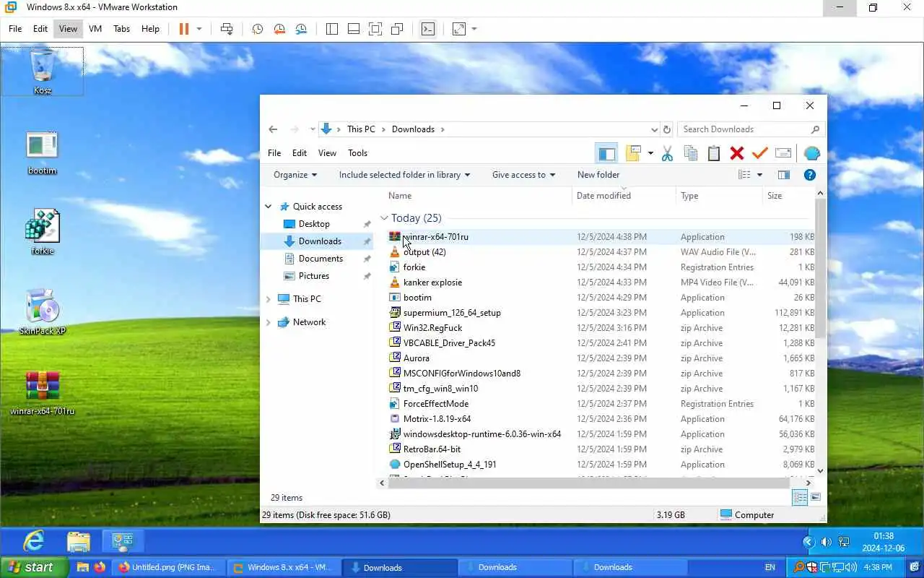Open Internet Explorer from the taskbar

coord(33,541)
